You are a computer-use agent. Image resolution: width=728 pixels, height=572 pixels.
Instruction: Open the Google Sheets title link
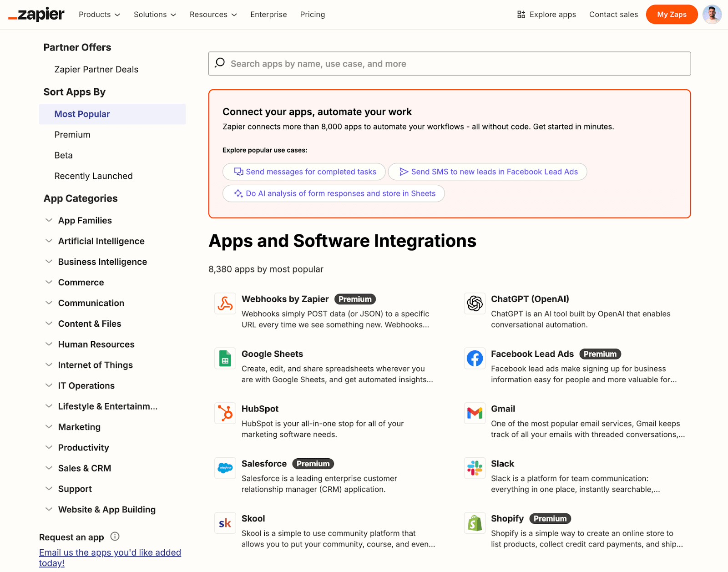(x=272, y=354)
